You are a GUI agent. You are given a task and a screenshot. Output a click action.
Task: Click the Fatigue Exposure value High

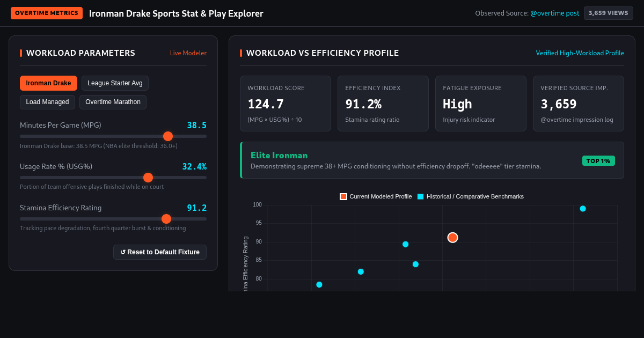click(457, 104)
